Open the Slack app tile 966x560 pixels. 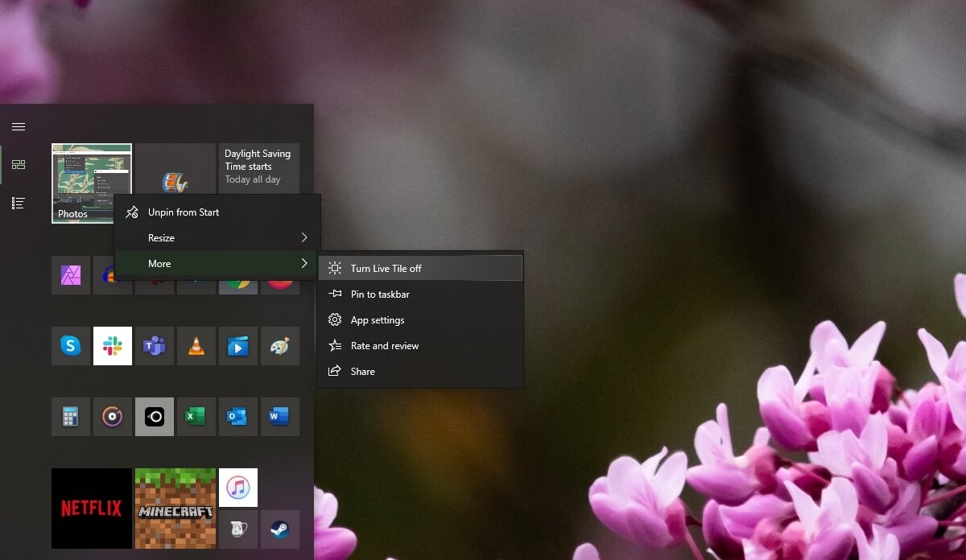[112, 345]
